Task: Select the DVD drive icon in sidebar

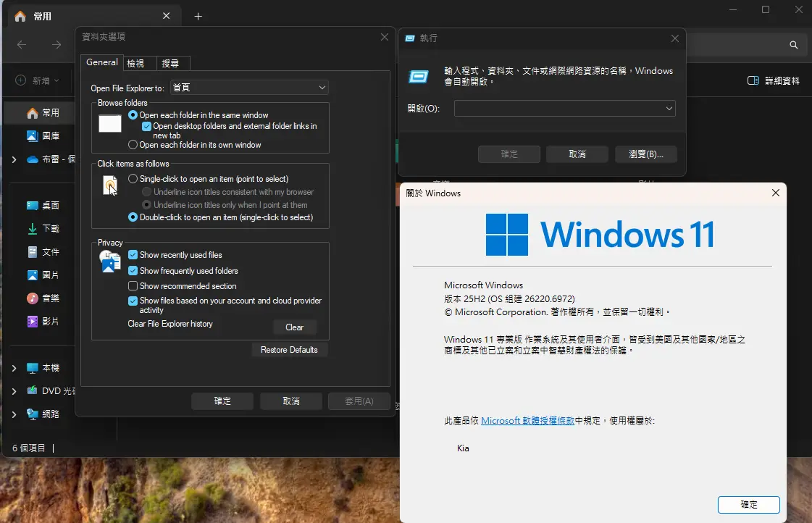Action: 33,391
